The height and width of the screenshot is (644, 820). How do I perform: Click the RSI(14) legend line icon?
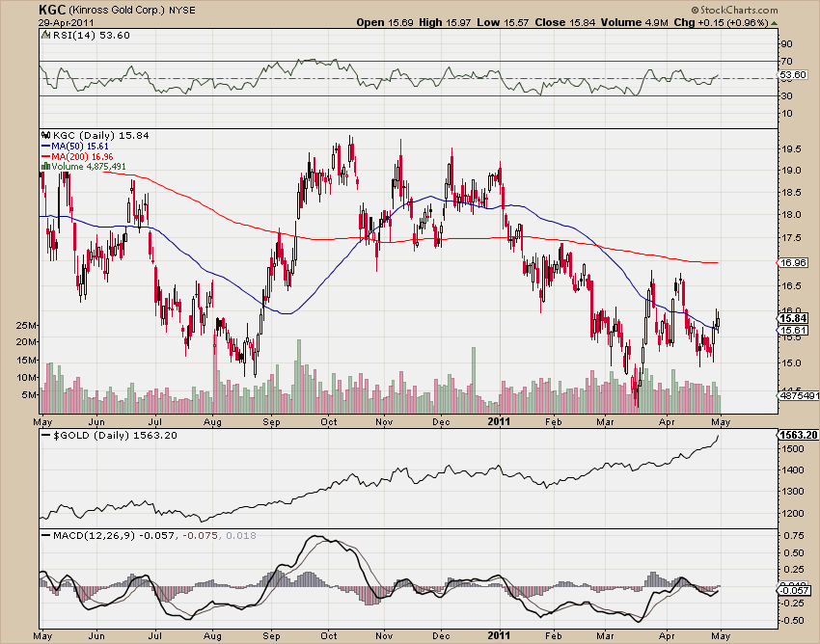click(x=46, y=35)
